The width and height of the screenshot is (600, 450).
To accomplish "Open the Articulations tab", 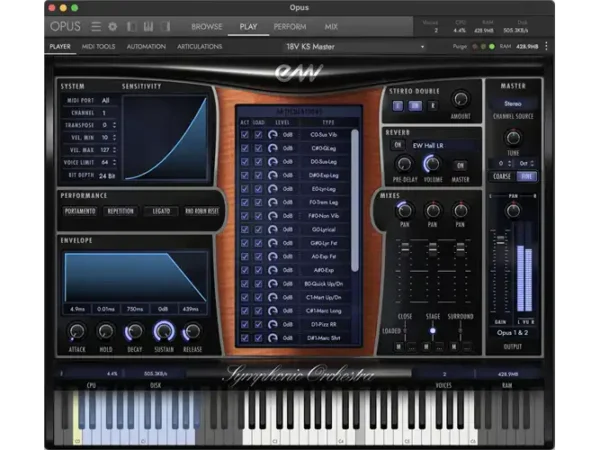I will click(199, 46).
